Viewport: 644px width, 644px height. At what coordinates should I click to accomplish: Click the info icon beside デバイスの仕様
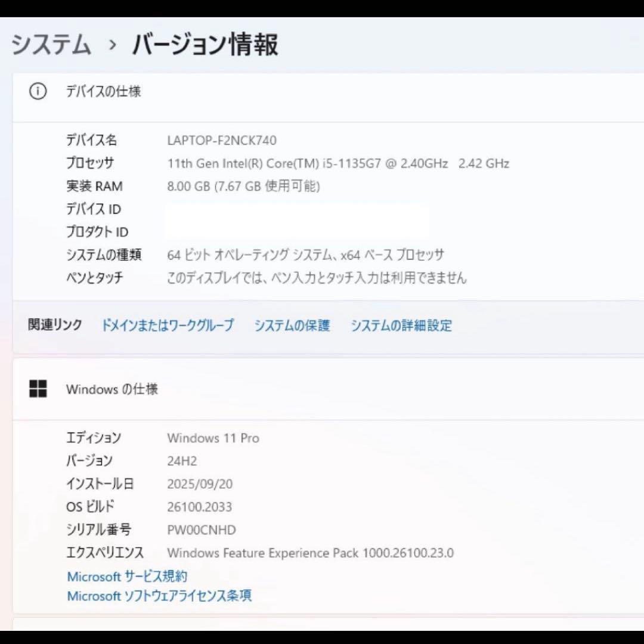37,91
